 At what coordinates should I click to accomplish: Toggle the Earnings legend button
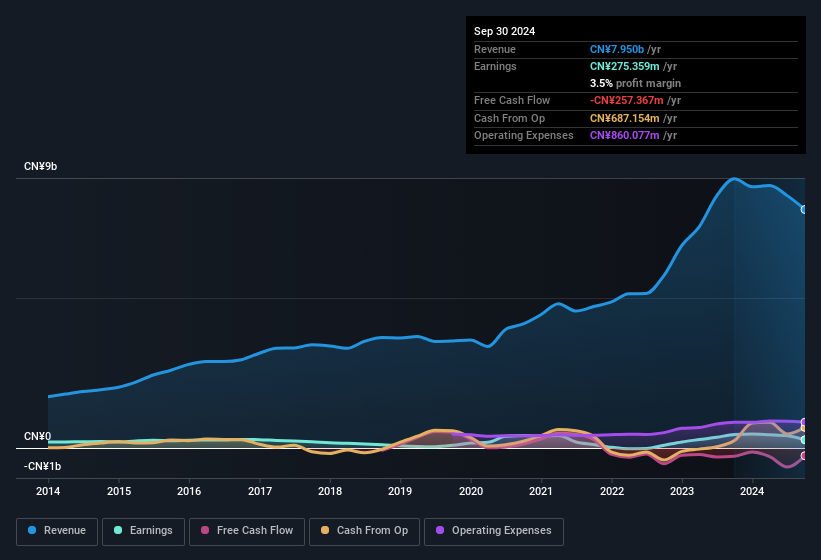143,532
